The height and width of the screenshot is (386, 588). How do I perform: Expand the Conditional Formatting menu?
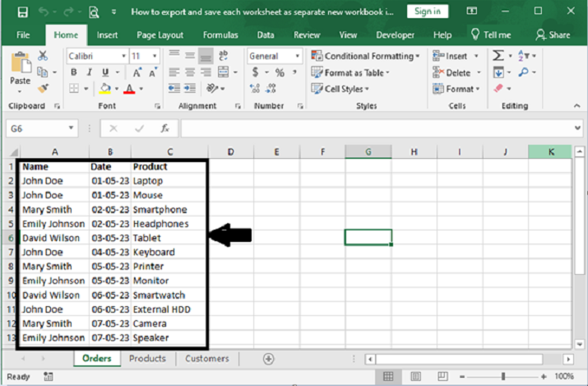coord(365,56)
